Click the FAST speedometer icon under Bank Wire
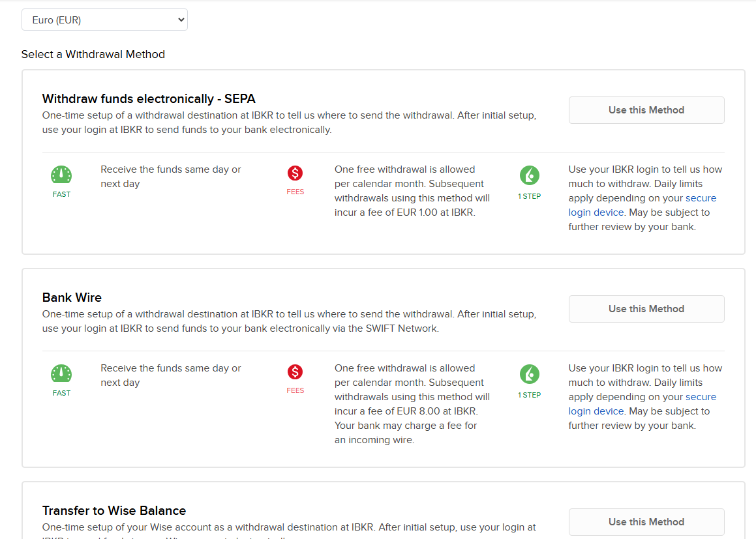This screenshot has width=756, height=539. pyautogui.click(x=61, y=373)
